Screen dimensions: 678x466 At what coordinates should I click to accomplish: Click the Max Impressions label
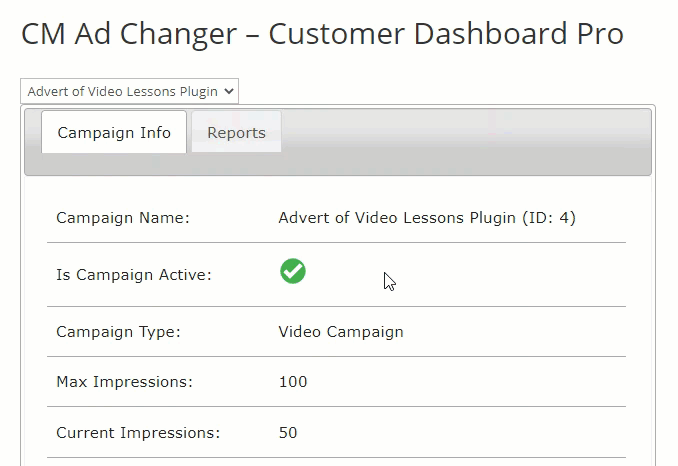tap(125, 382)
